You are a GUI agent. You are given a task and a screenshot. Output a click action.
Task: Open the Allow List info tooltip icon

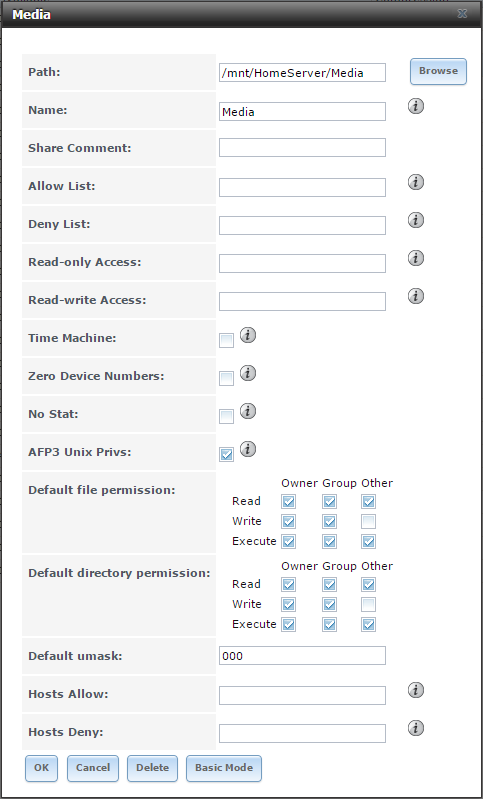click(416, 182)
